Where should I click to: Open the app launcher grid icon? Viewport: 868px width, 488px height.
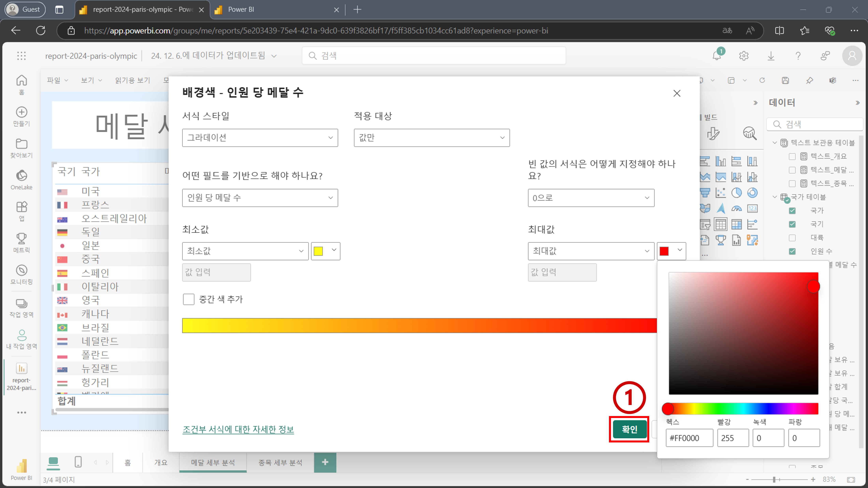(x=22, y=56)
